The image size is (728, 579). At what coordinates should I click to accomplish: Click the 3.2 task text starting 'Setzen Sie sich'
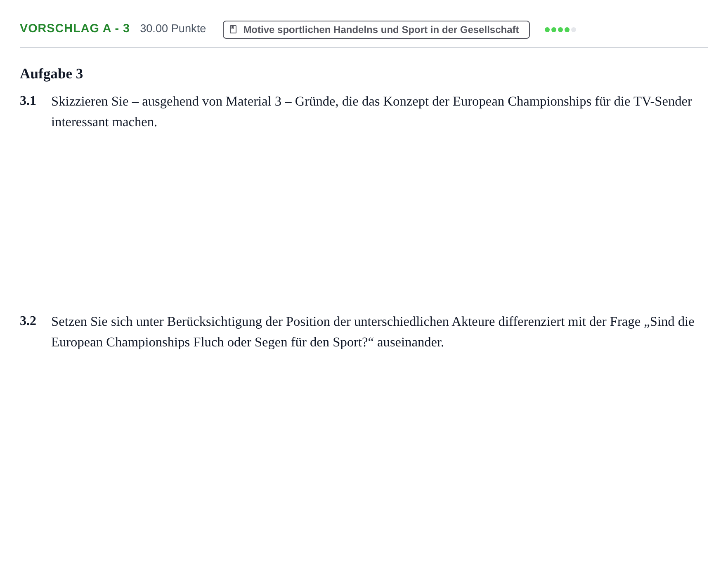point(373,332)
